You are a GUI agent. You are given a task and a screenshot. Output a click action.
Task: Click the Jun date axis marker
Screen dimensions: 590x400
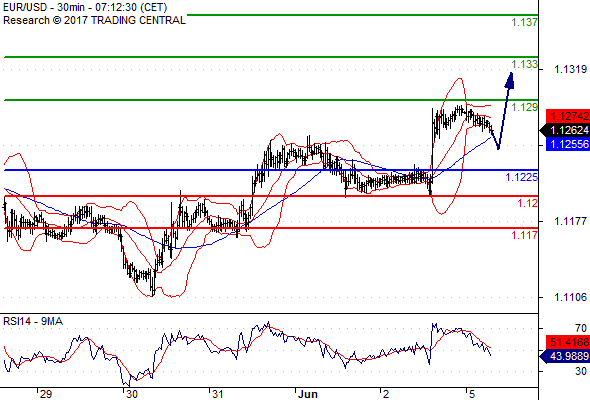(x=307, y=394)
